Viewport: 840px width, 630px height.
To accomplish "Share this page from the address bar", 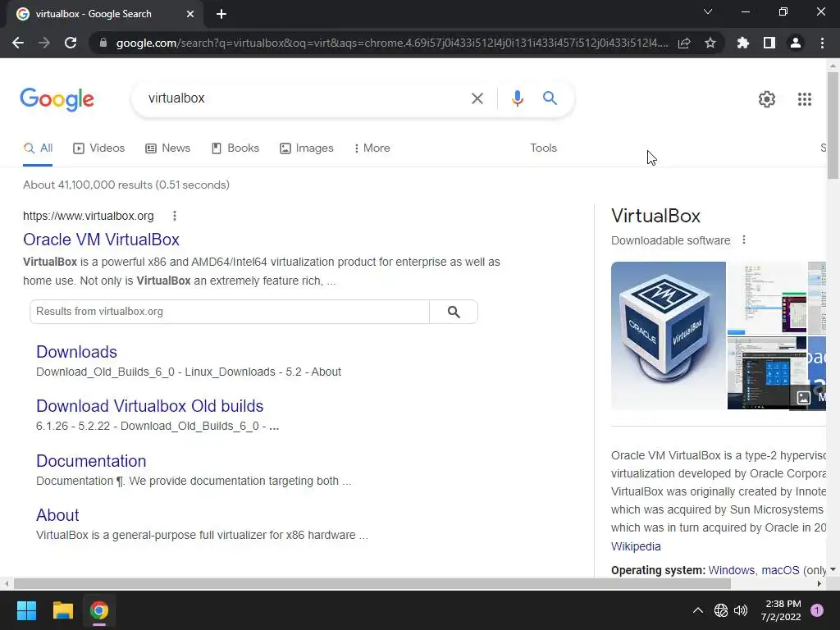I will point(684,43).
